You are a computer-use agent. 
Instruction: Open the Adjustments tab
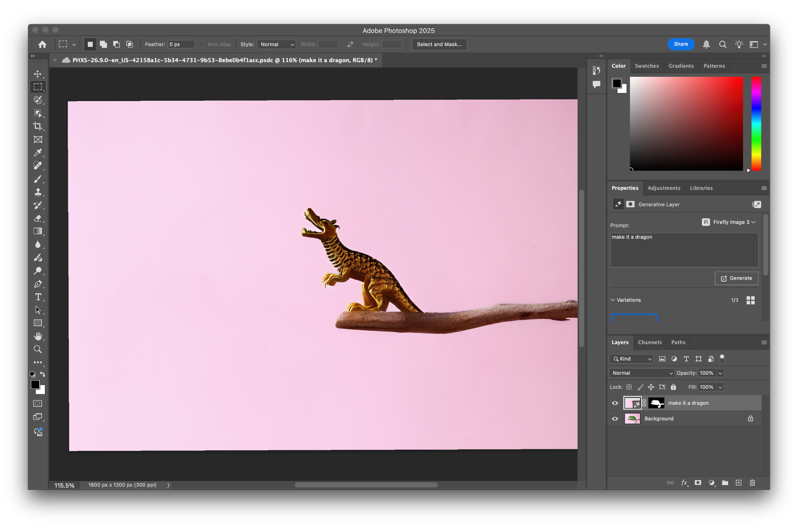point(664,188)
